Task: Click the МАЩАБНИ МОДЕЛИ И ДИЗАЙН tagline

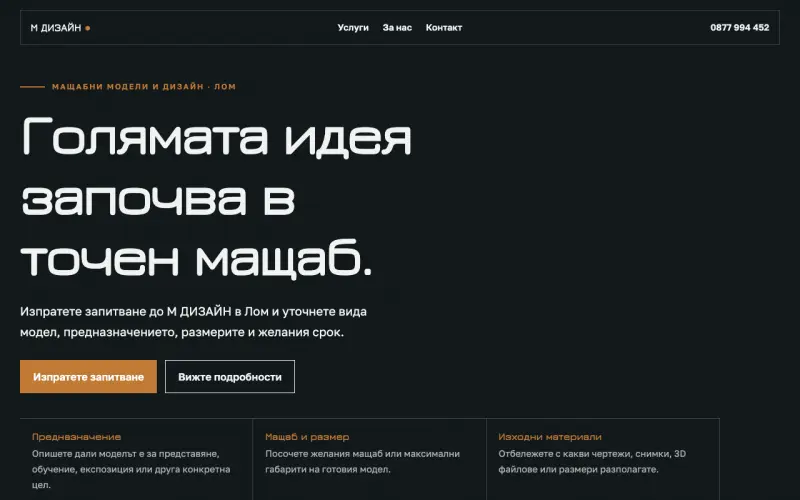Action: [x=143, y=87]
